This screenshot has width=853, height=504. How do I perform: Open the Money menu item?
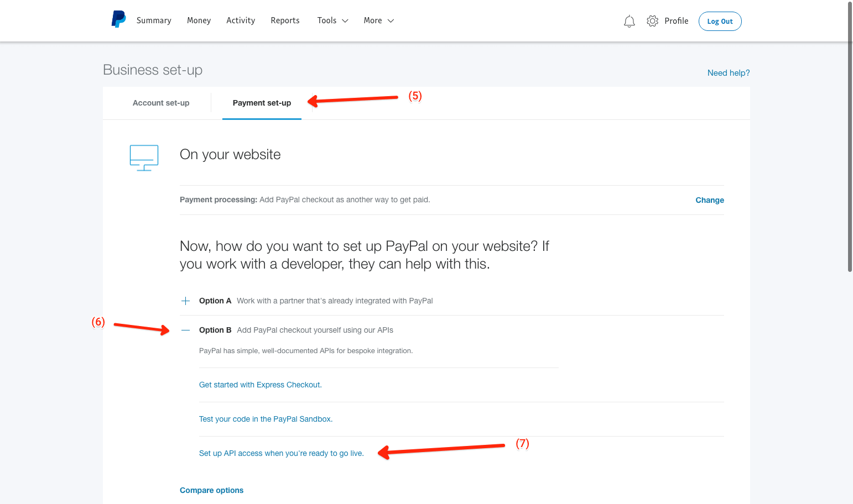pyautogui.click(x=199, y=20)
